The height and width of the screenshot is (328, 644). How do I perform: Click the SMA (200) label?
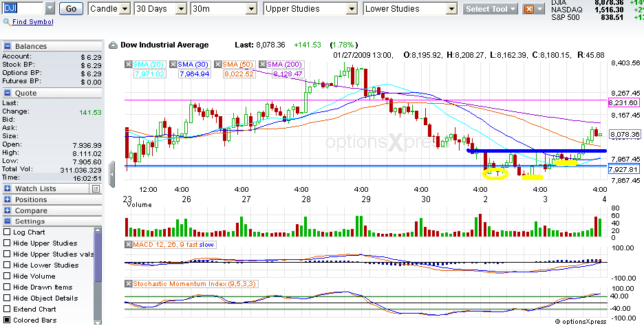[x=283, y=65]
